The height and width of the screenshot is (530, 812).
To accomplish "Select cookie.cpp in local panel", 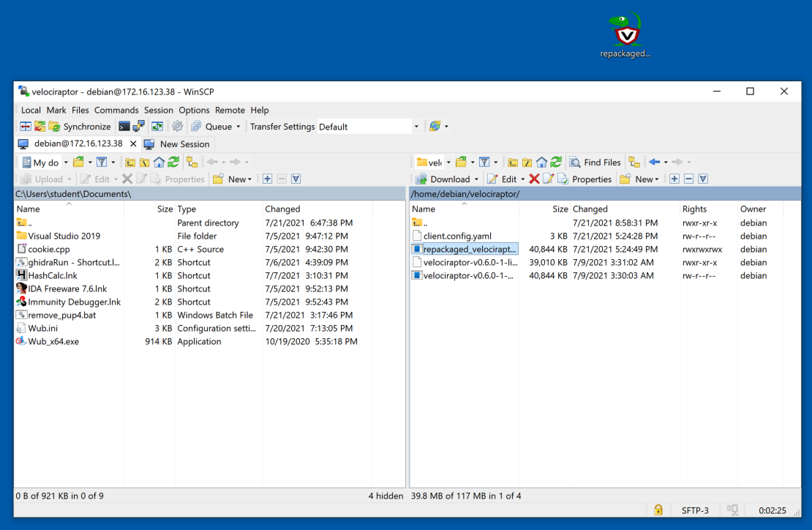I will (49, 249).
